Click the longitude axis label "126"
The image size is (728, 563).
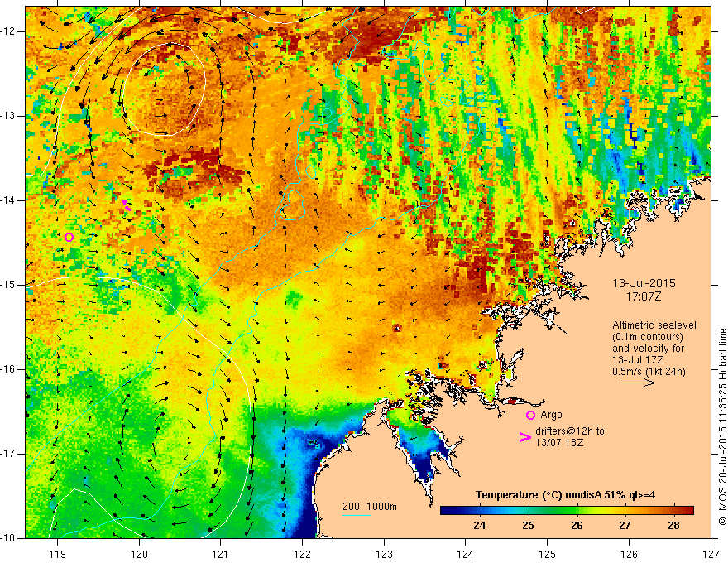pos(629,554)
